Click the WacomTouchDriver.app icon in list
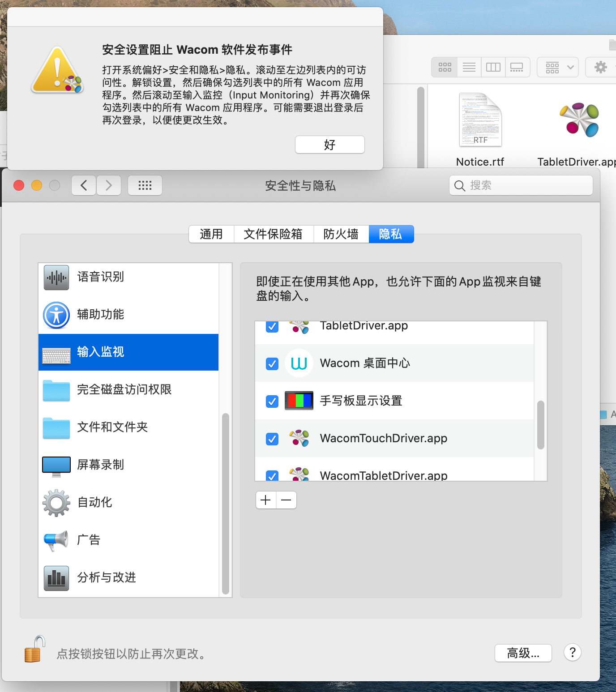This screenshot has height=692, width=616. 299,438
